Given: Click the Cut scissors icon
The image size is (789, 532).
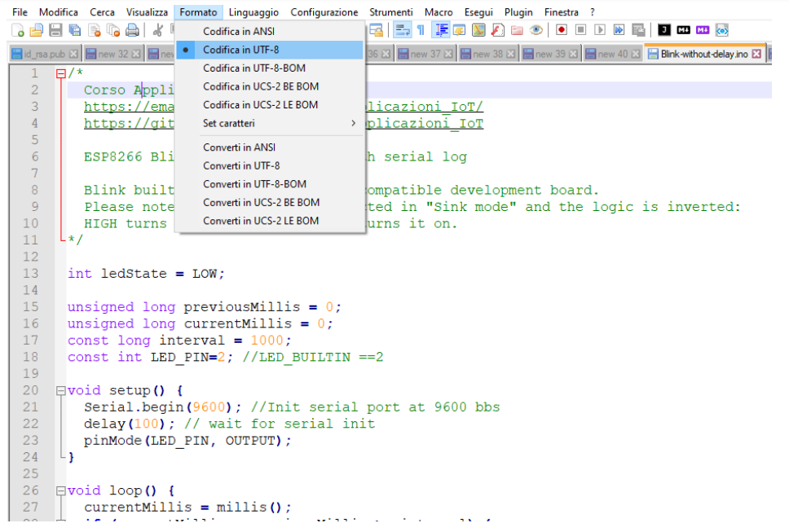Looking at the screenshot, I should [158, 30].
